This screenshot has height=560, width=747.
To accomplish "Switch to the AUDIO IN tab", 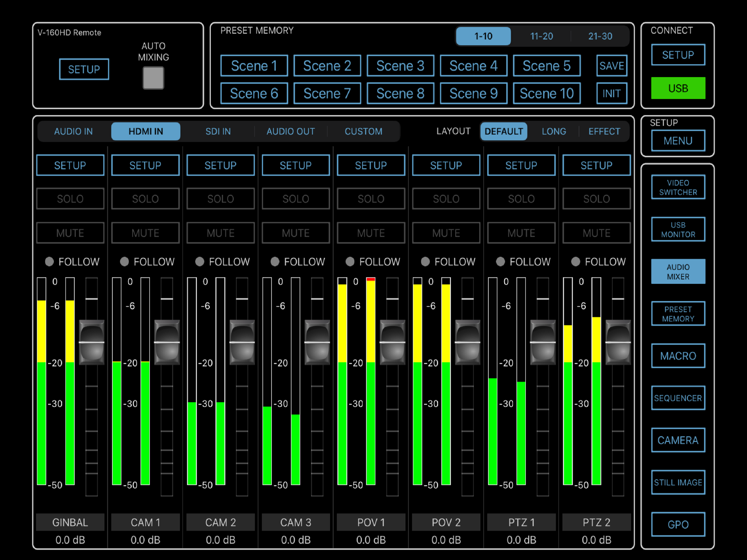I will tap(73, 132).
